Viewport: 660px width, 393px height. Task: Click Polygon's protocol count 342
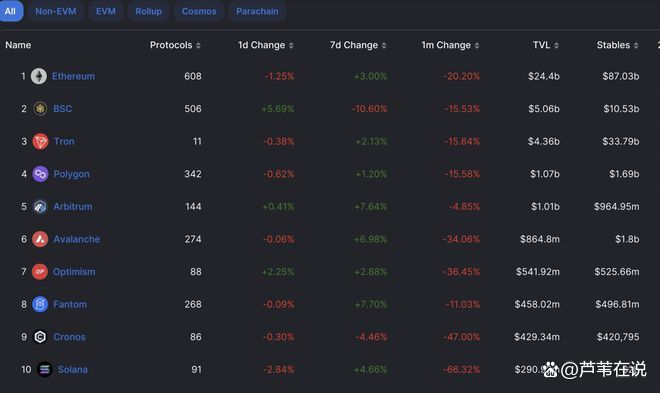193,174
